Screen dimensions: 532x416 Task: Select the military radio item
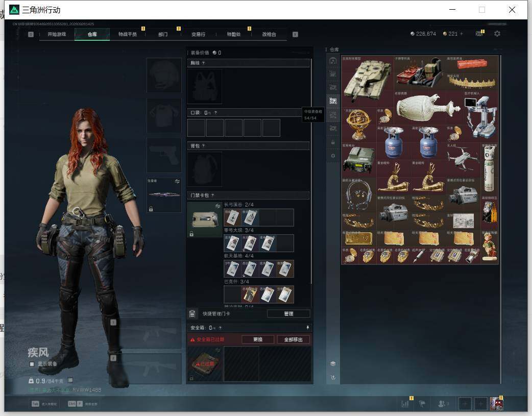click(358, 160)
